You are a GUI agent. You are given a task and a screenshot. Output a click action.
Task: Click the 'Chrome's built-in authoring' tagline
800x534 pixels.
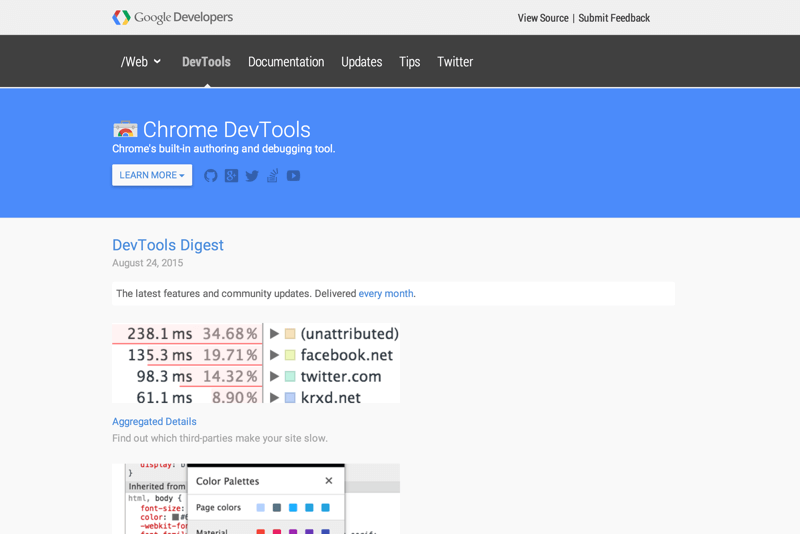(223, 149)
